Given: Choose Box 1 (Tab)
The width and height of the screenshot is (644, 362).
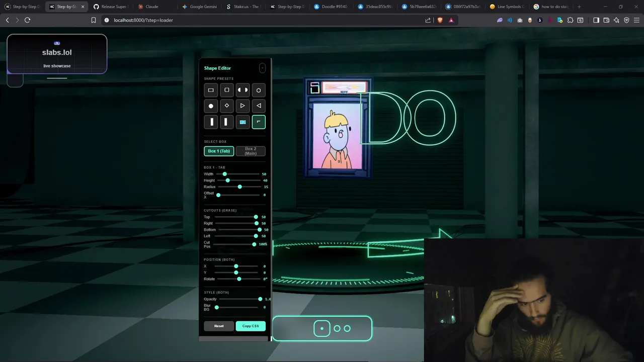Looking at the screenshot, I should pyautogui.click(x=219, y=151).
